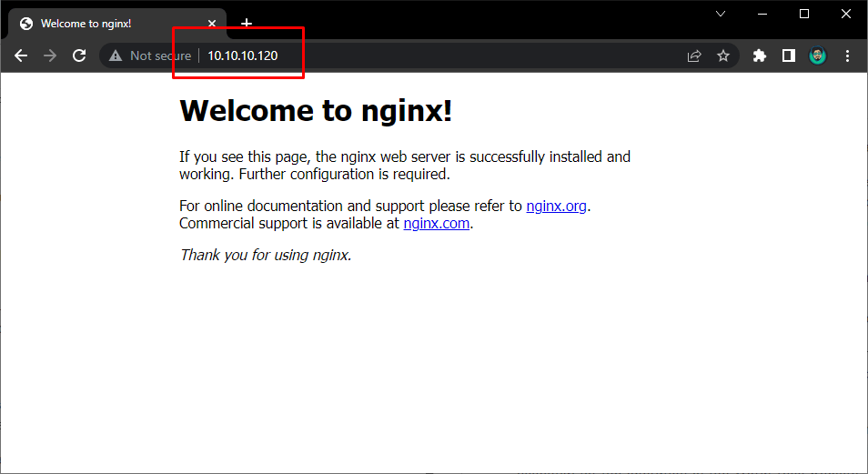Go forward with the forward arrow
This screenshot has width=868, height=474.
coord(50,55)
